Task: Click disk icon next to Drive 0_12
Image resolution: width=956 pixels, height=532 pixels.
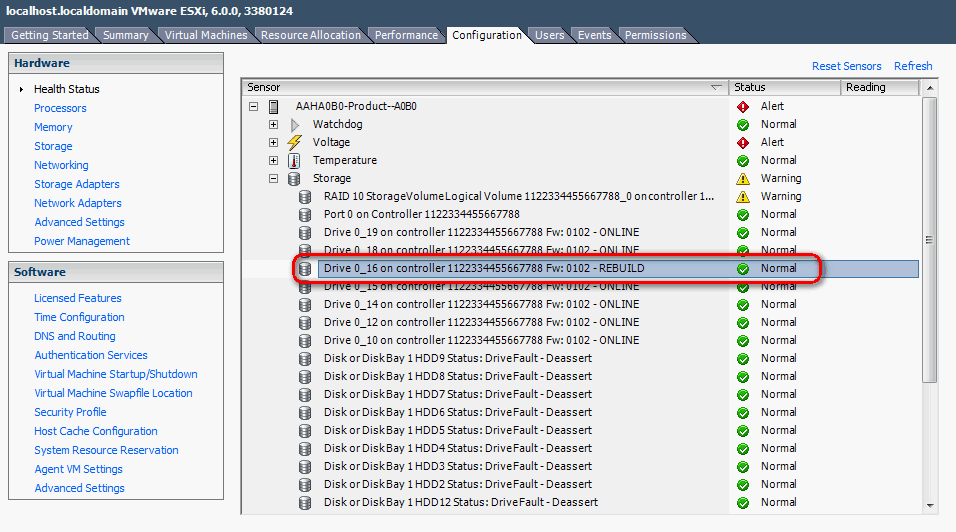Action: pyautogui.click(x=305, y=322)
